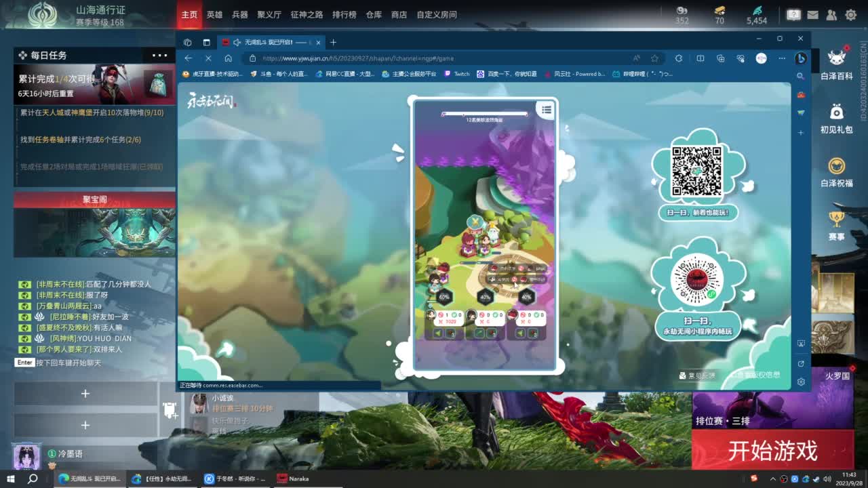This screenshot has width=868, height=488.
Task: Open the 虎牙直播 bookmark
Action: pyautogui.click(x=212, y=74)
